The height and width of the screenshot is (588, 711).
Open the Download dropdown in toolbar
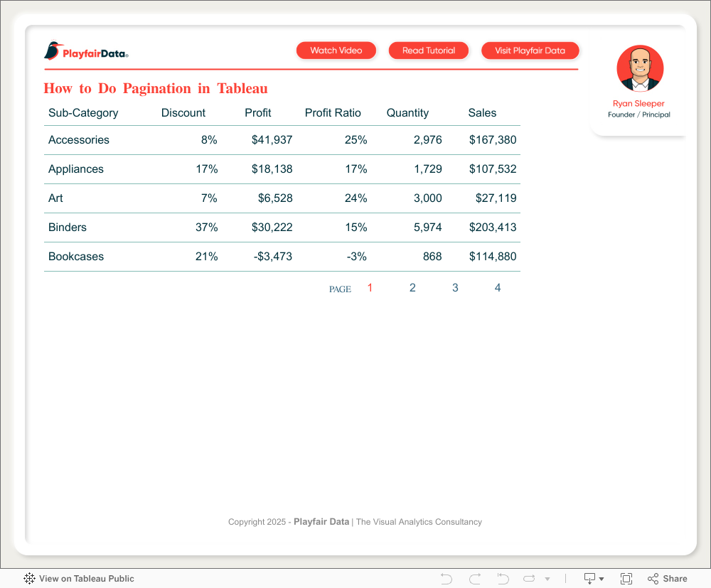[594, 579]
